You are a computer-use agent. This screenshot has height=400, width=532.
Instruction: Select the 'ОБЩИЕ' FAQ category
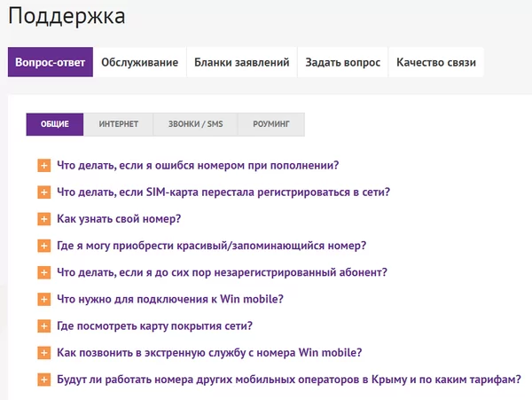(x=54, y=125)
